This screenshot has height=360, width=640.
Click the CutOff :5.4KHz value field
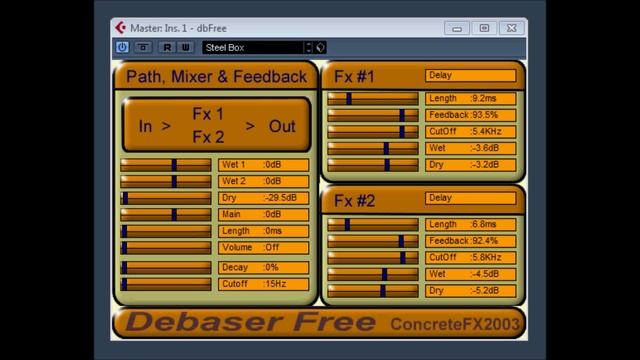coord(470,131)
